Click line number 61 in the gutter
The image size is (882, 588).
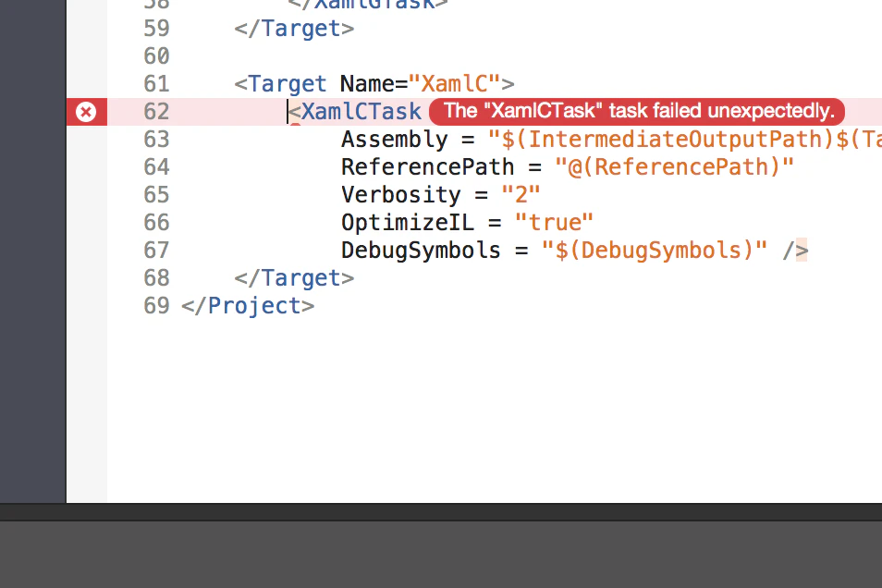point(156,84)
